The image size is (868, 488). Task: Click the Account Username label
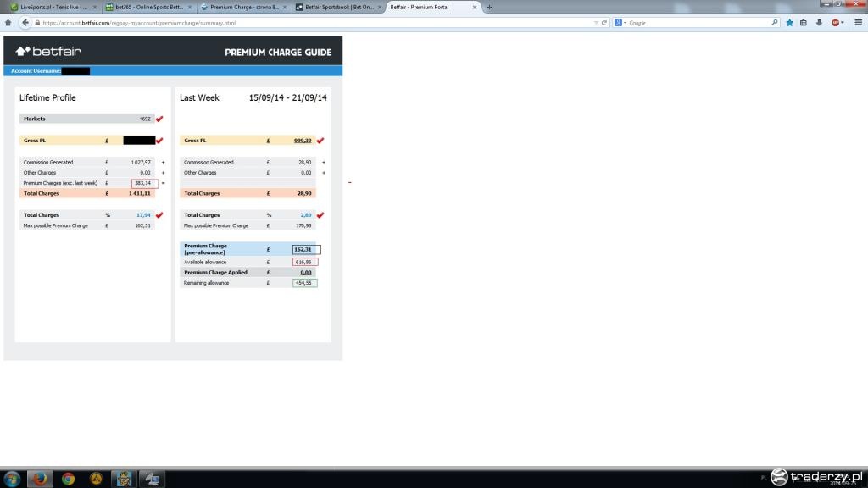36,71
